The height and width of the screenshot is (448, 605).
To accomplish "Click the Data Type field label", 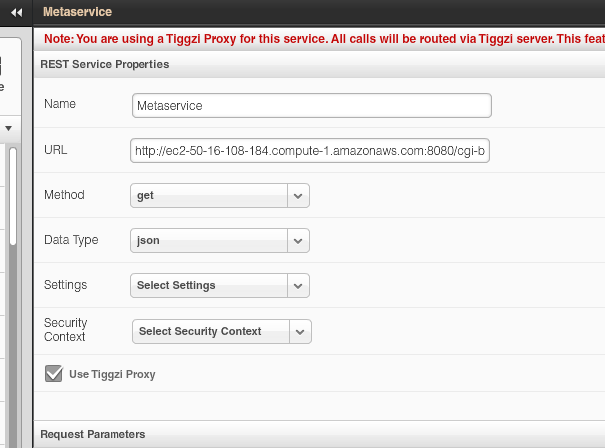I will (x=72, y=240).
